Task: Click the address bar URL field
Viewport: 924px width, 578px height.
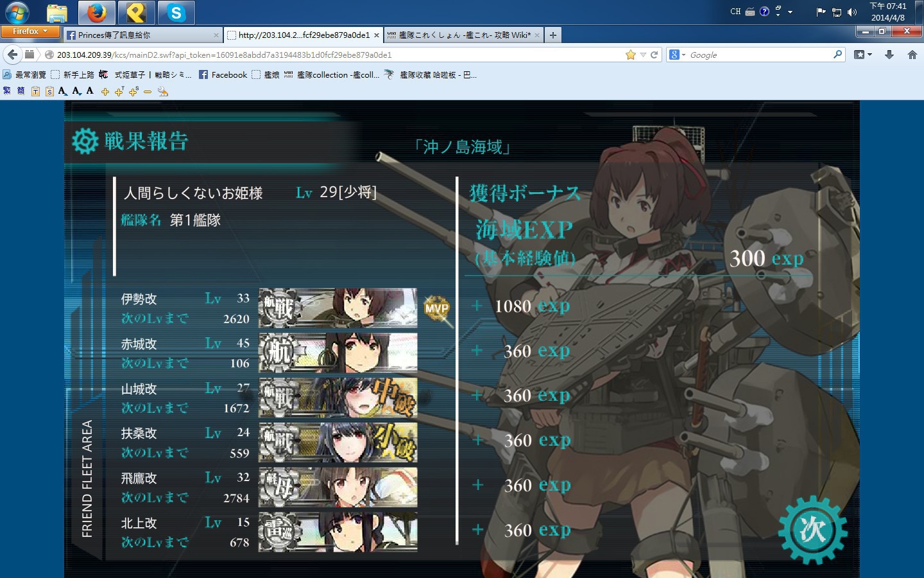Action: point(334,55)
